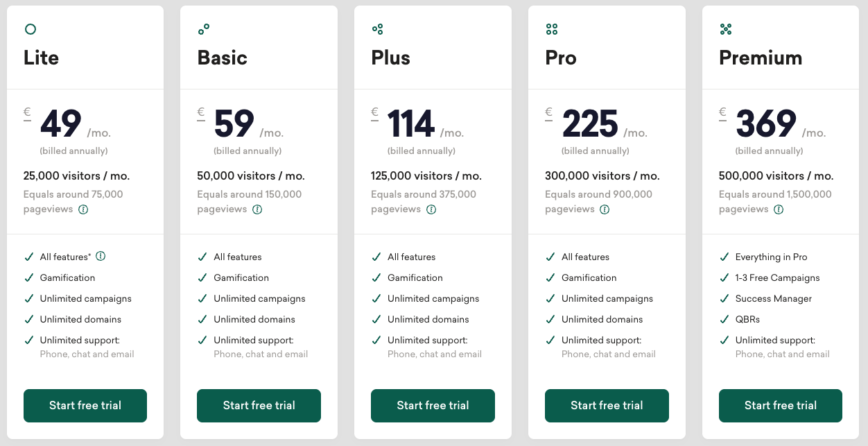The height and width of the screenshot is (446, 868).
Task: Click the Premium plan five-dot icon
Action: [x=726, y=29]
